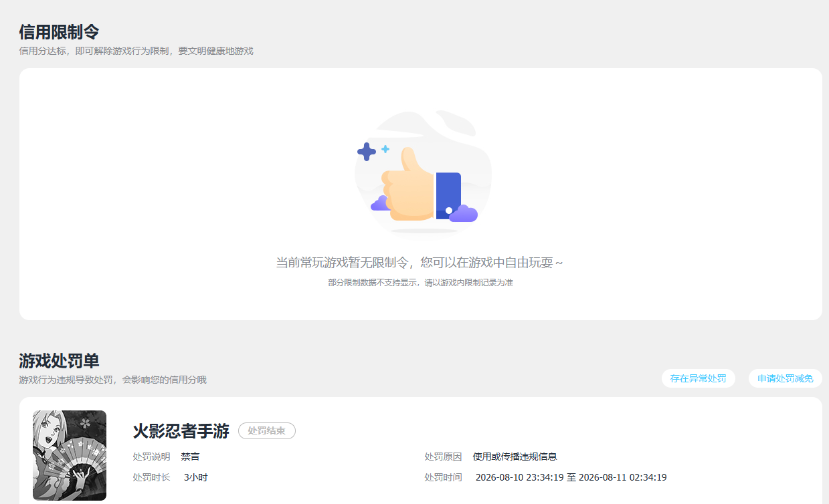Viewport: 829px width, 504px height.
Task: Click the 火影忍者手游 game title
Action: tap(181, 431)
